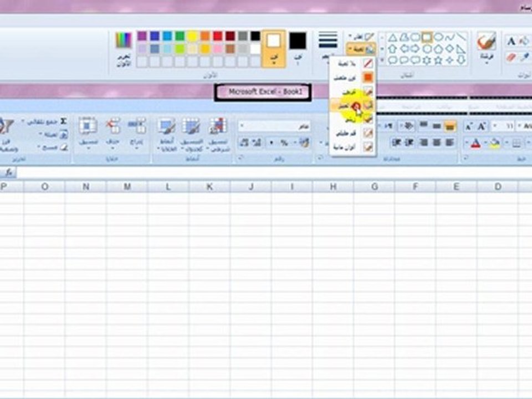The height and width of the screenshot is (399, 532).
Task: Pick the right triangle shape
Action: point(461,49)
